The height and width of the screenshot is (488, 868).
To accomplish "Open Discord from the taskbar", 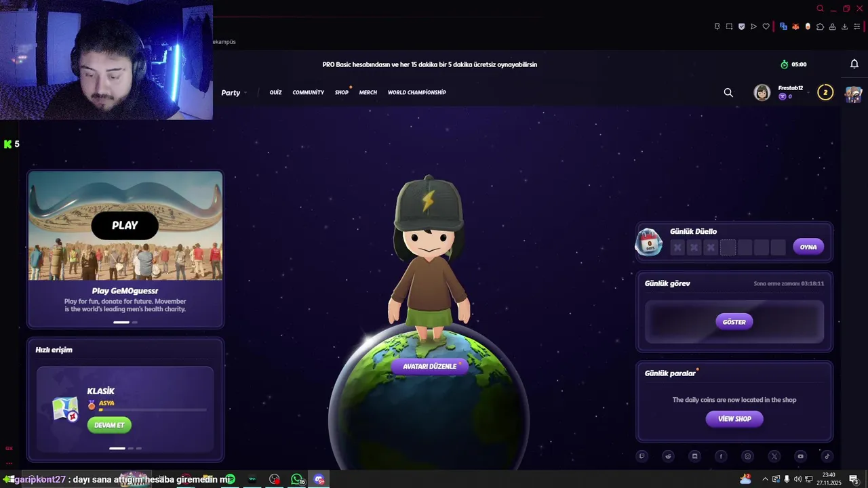I will [x=319, y=479].
